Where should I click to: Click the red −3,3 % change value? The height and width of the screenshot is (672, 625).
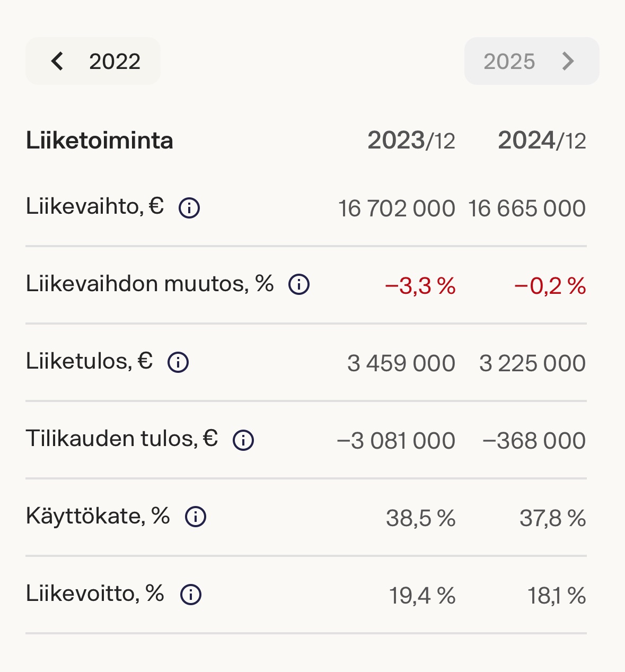420,286
